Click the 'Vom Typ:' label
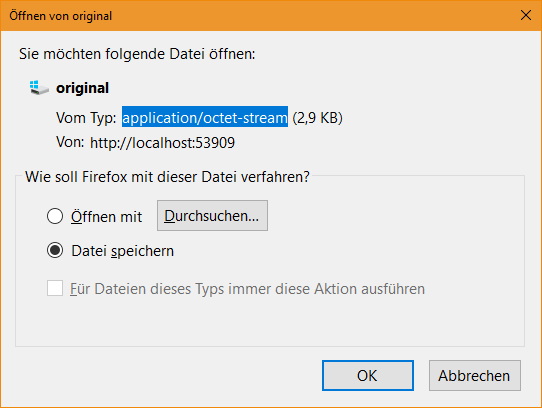Image resolution: width=542 pixels, height=408 pixels. (86, 118)
